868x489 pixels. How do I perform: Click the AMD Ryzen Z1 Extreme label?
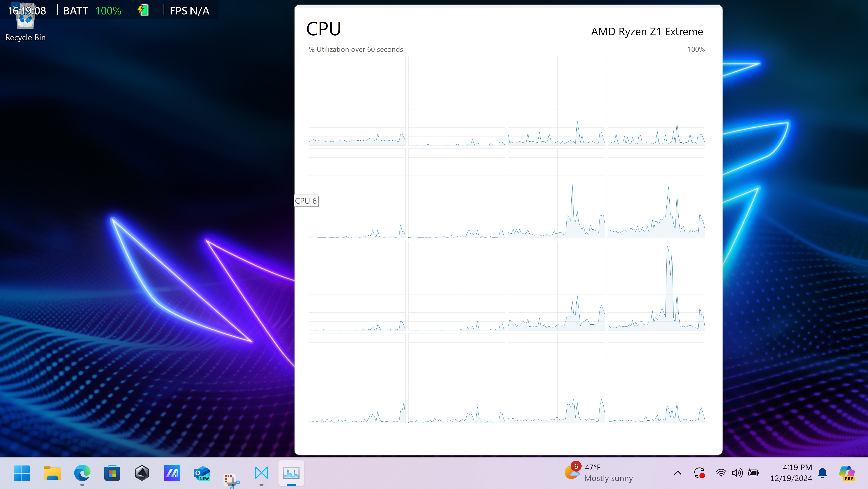[647, 31]
